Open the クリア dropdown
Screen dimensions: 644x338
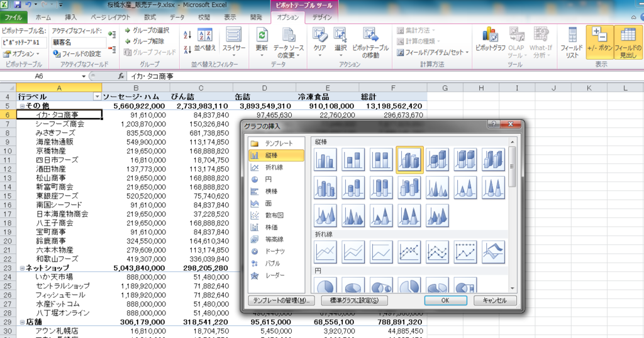click(320, 42)
